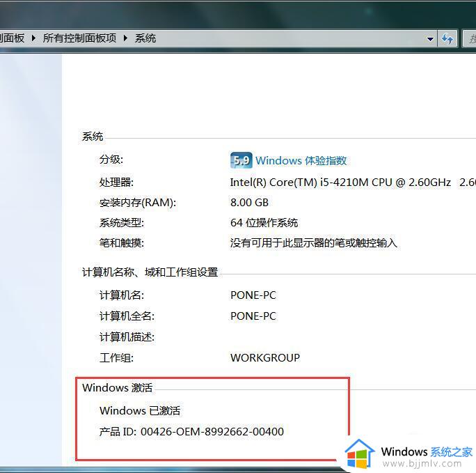Click the Windows 激活 section heading
The height and width of the screenshot is (473, 476).
tap(117, 387)
